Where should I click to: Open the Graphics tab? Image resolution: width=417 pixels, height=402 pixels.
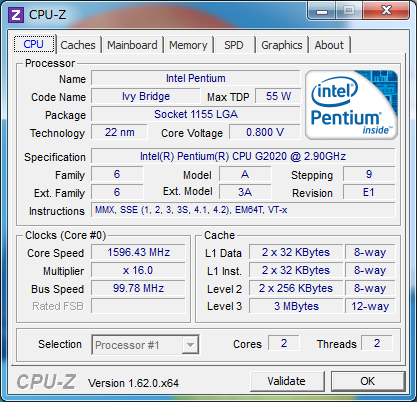click(282, 45)
